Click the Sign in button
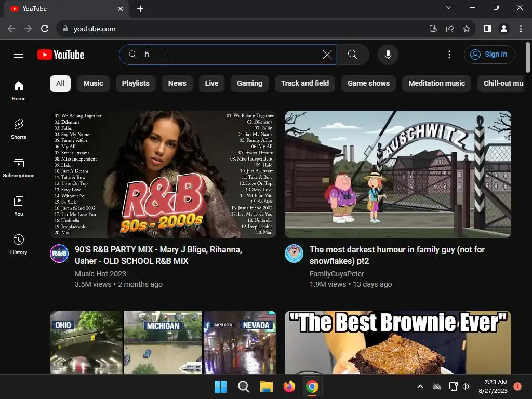Screen dimensions: 532x399 [489, 54]
